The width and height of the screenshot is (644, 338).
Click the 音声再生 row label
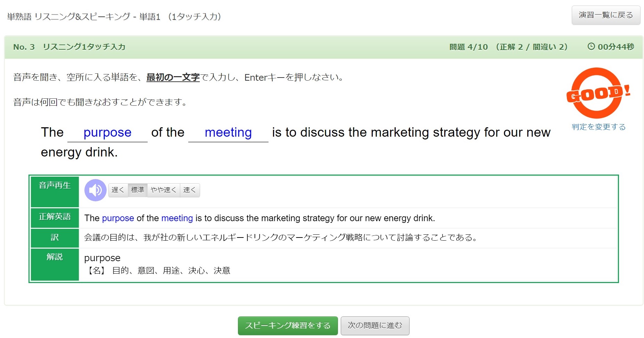[x=55, y=192]
